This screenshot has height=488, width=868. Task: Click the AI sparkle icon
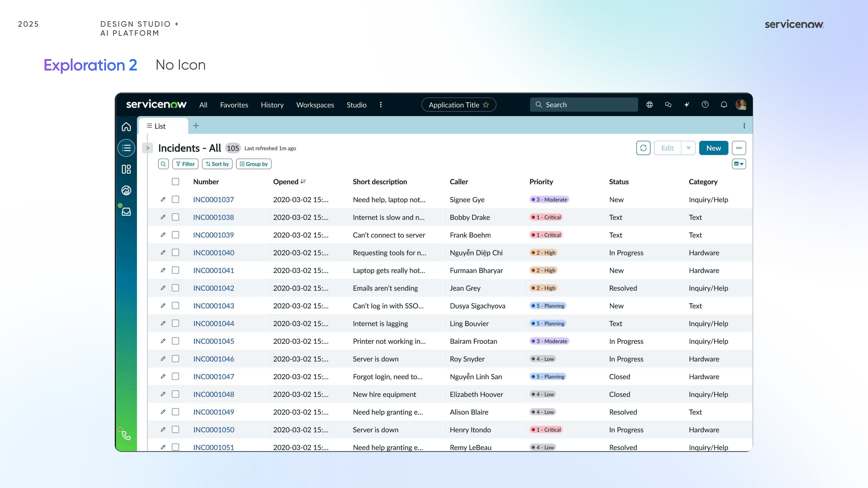[x=687, y=105]
